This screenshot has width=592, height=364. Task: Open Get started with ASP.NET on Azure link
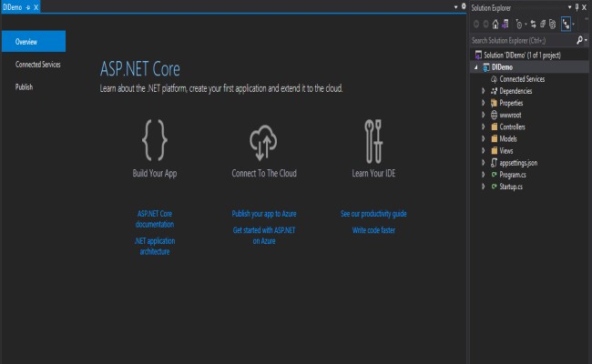pyautogui.click(x=264, y=236)
